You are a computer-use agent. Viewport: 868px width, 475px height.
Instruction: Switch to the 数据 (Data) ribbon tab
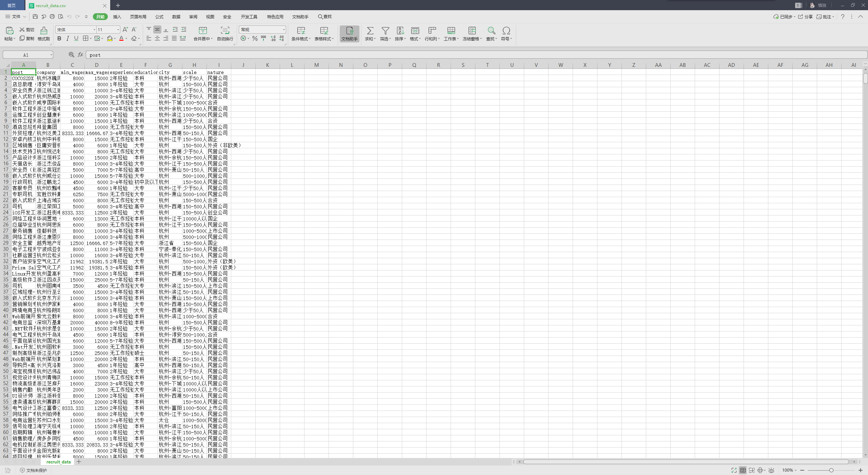176,17
